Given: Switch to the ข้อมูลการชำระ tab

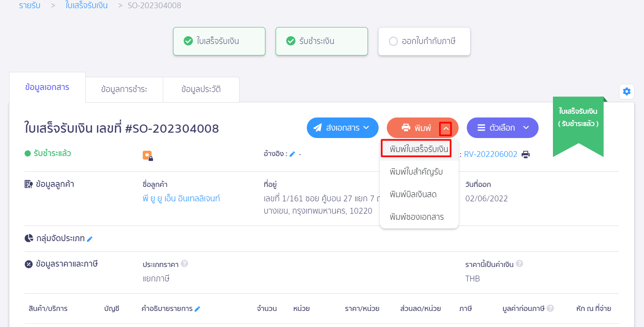Looking at the screenshot, I should pyautogui.click(x=124, y=89).
